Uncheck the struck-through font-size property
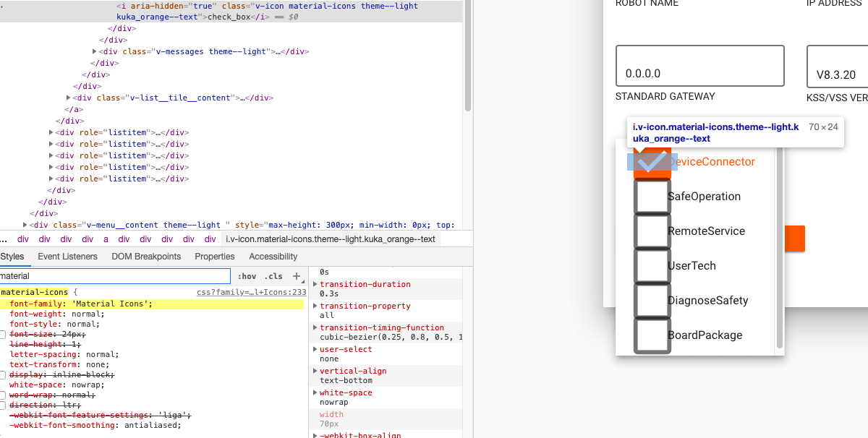Image resolution: width=868 pixels, height=438 pixels. pyautogui.click(x=3, y=334)
